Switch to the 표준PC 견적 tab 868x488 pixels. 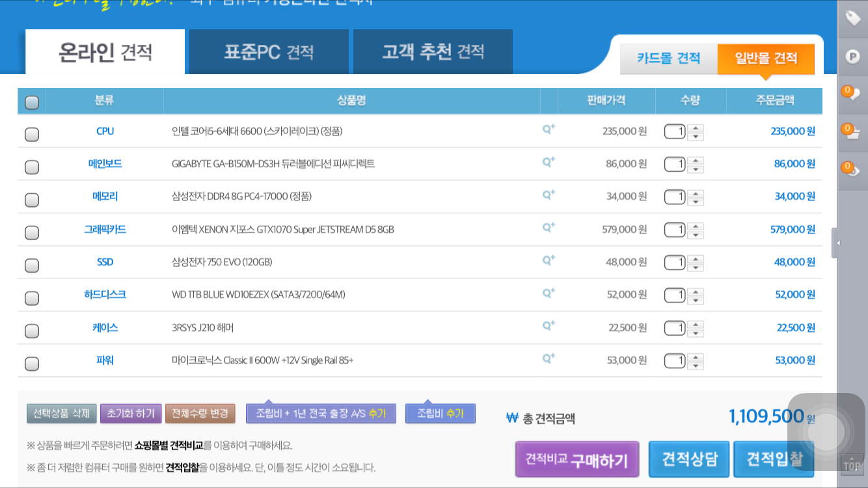coord(269,52)
